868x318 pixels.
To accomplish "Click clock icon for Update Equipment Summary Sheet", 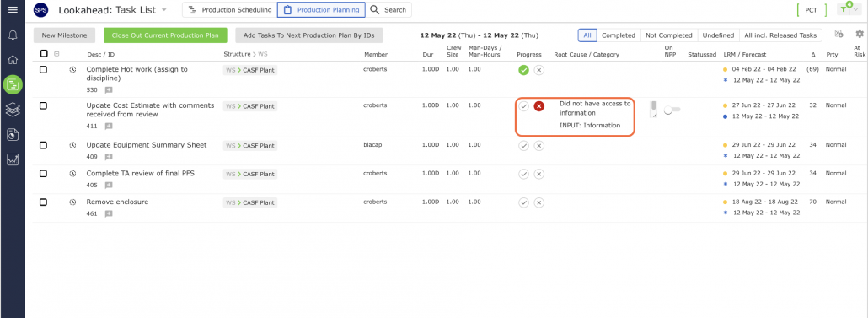I will tap(72, 145).
